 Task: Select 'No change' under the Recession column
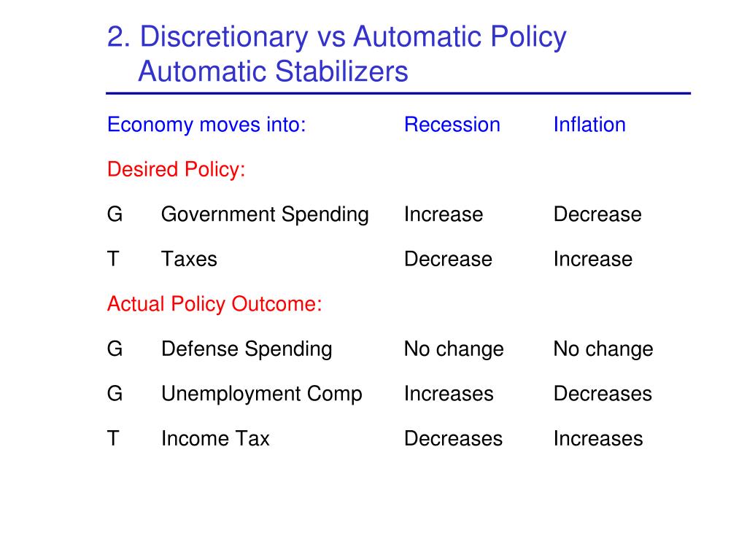tap(454, 349)
